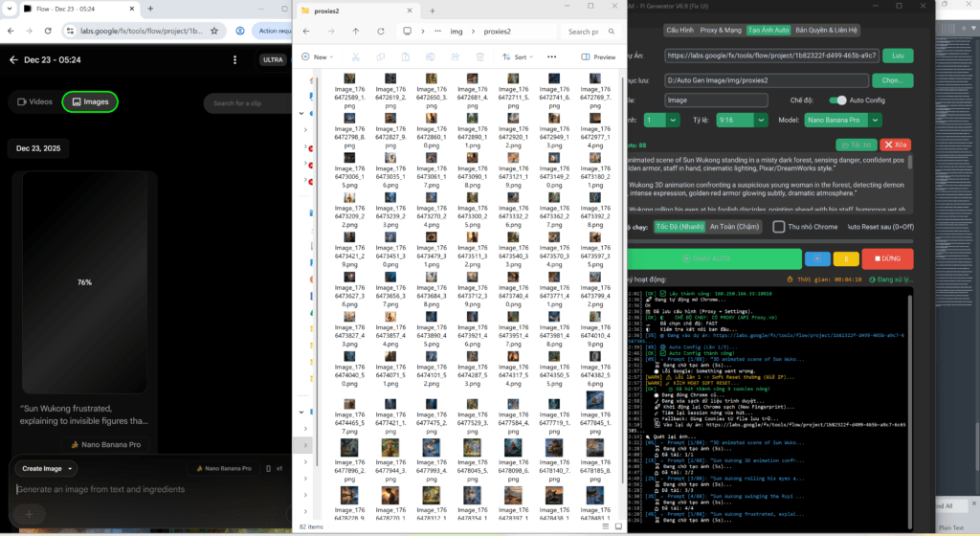This screenshot has height=536, width=980.
Task: Click the Paste icon in File Explorer toolbar
Action: tap(406, 56)
